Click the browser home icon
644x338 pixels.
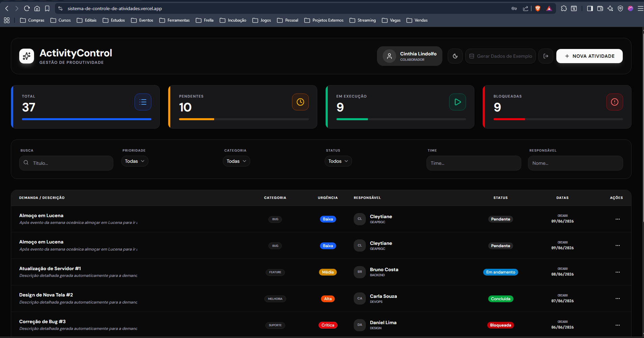(37, 8)
